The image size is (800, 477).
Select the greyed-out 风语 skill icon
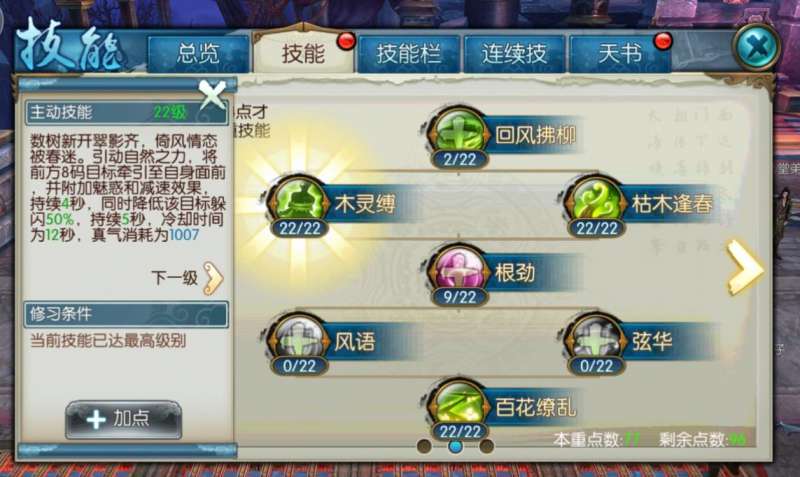point(298,338)
